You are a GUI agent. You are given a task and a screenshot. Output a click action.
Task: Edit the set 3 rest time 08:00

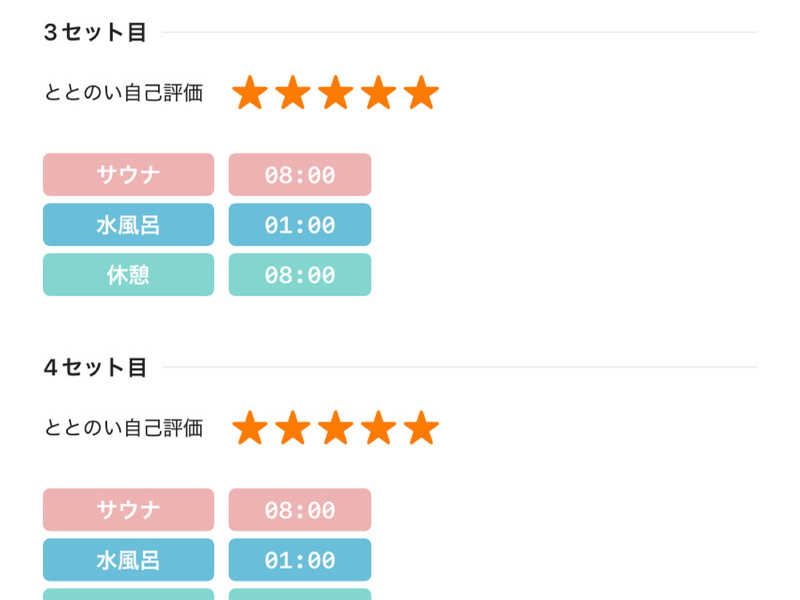tap(300, 275)
